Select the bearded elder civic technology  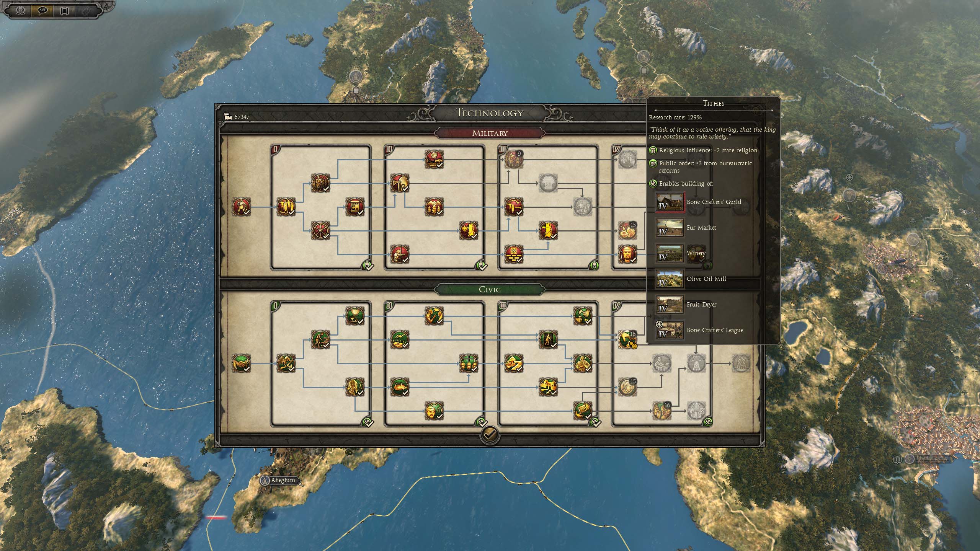click(x=355, y=387)
